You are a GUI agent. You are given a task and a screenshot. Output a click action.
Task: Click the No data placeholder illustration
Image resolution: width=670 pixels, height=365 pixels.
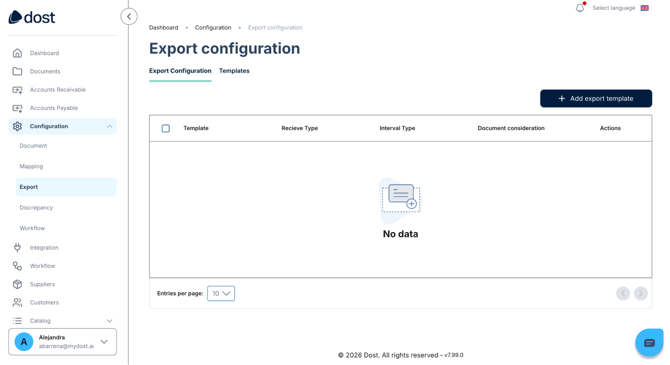[x=400, y=200]
